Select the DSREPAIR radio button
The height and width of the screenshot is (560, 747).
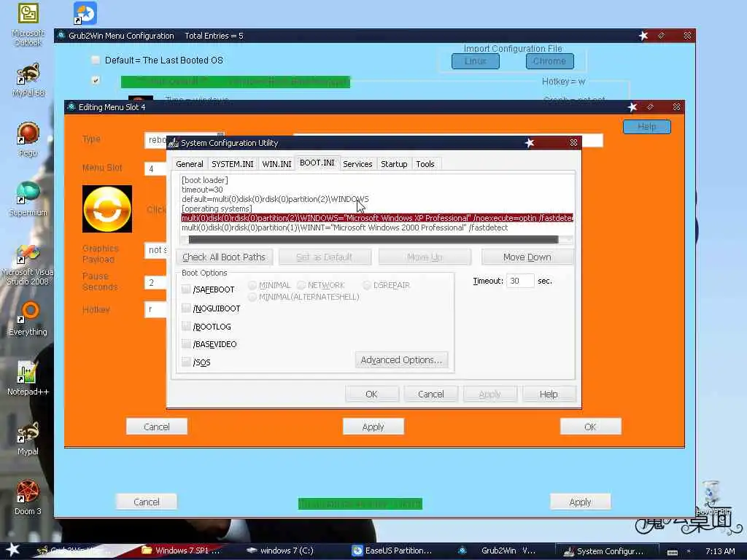367,285
